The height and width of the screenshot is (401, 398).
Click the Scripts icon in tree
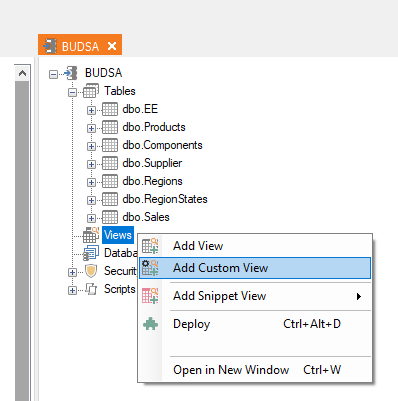91,289
